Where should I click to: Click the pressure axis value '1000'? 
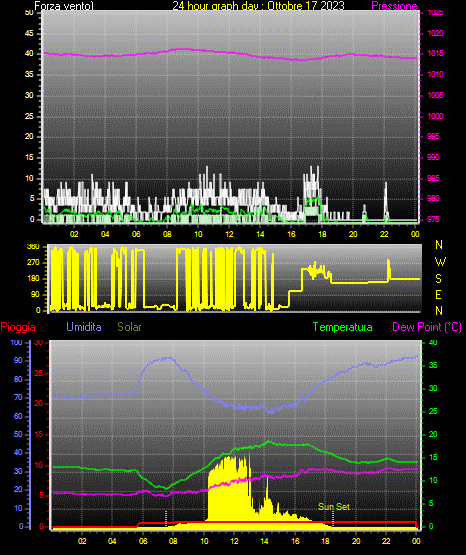click(435, 116)
